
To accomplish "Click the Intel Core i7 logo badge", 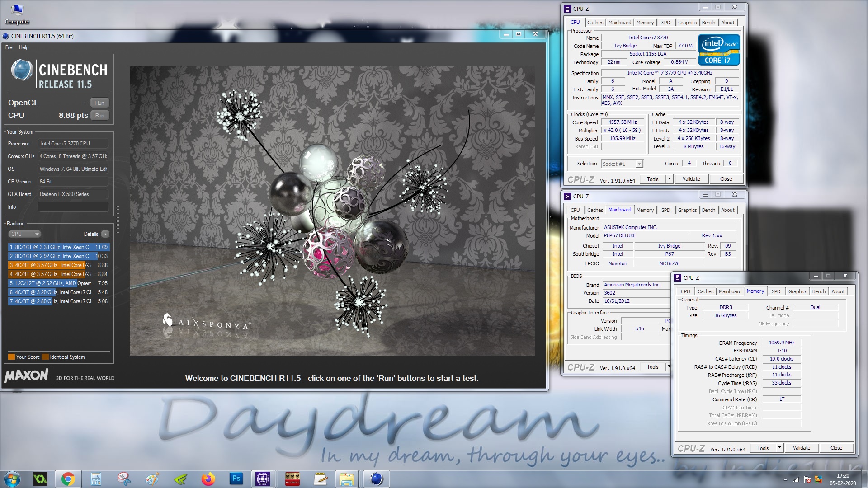I will (x=719, y=50).
